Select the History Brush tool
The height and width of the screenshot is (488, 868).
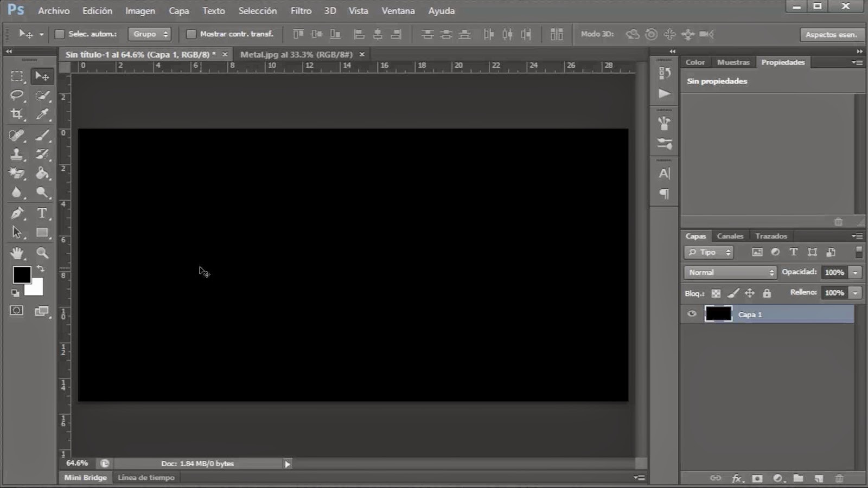click(x=42, y=154)
